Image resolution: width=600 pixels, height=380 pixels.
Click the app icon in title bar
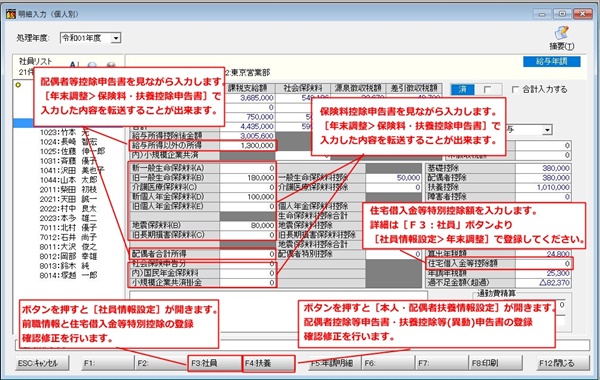pyautogui.click(x=11, y=14)
